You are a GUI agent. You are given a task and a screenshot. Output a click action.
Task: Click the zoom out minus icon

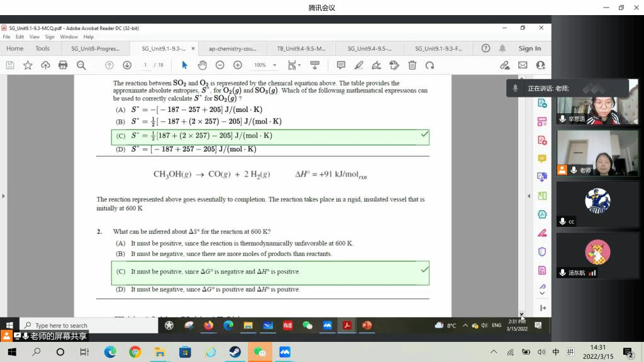[x=219, y=65]
